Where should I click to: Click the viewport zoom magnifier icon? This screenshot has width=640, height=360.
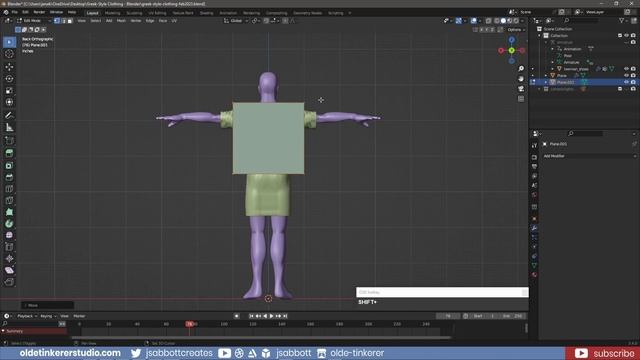click(521, 69)
